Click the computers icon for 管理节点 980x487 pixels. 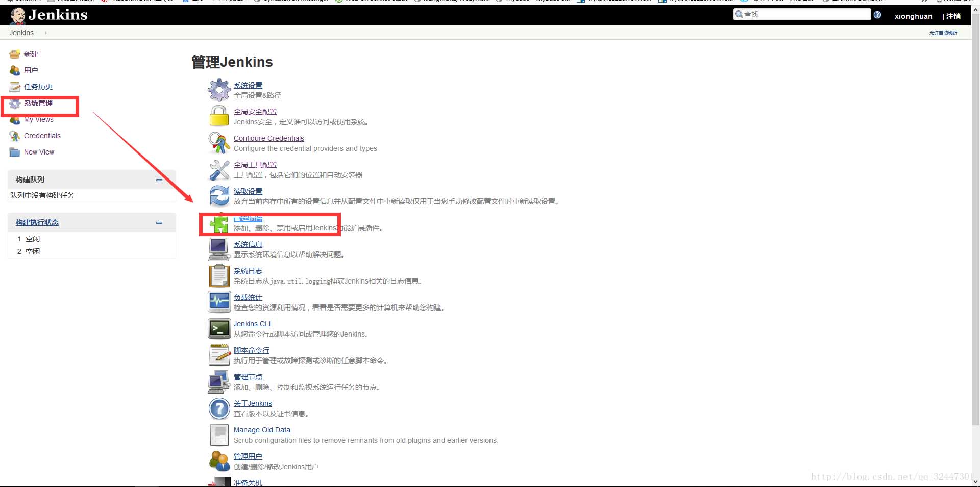coord(219,382)
